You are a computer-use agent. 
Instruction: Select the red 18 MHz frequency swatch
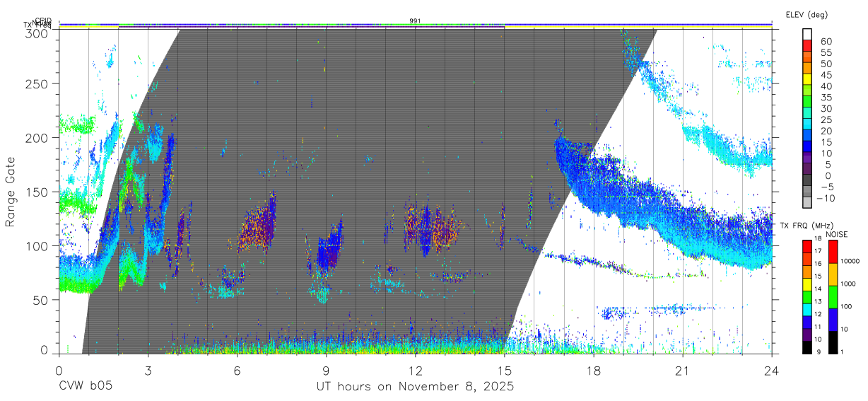click(x=807, y=245)
